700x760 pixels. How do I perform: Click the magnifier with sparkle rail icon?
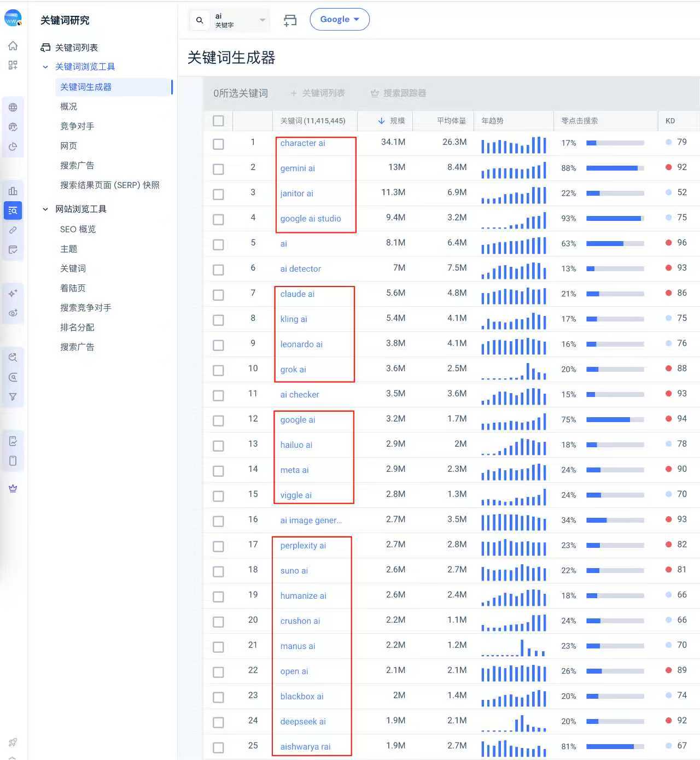coord(13,357)
